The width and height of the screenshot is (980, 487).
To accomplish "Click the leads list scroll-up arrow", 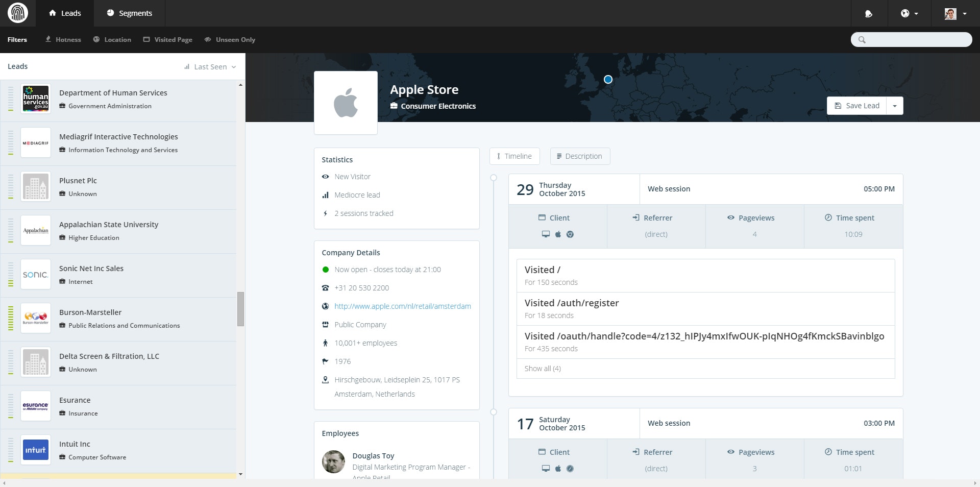I will coord(240,85).
